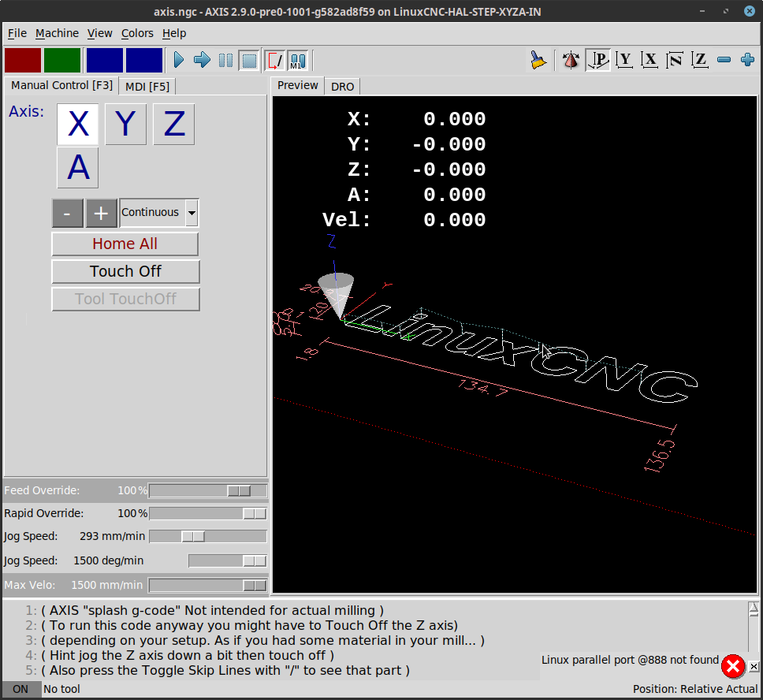Clear live plot with broom icon
The width and height of the screenshot is (763, 700).
[x=538, y=60]
